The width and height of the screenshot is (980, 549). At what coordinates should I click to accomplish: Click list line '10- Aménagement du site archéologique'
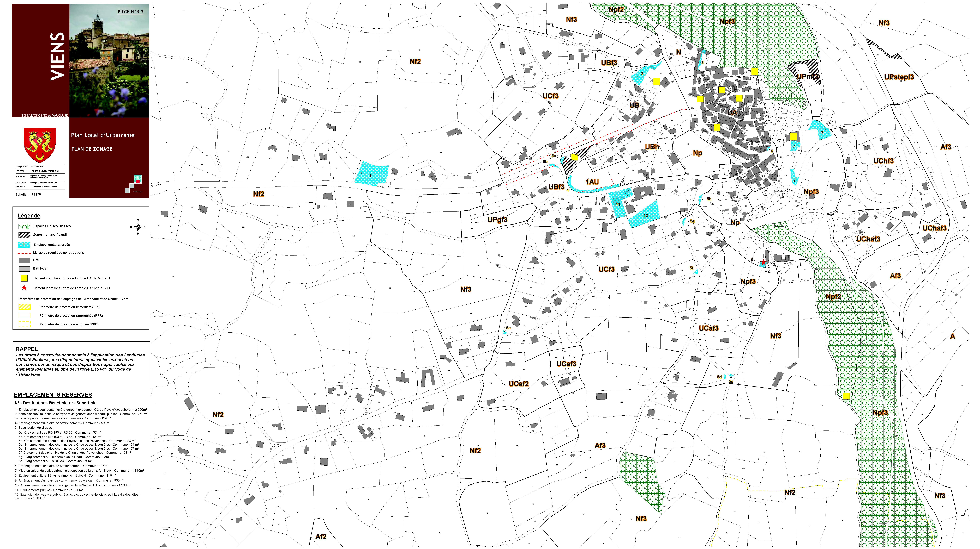click(x=73, y=485)
